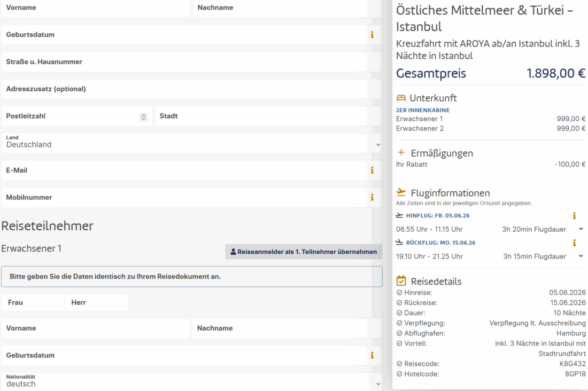Click the bed icon beside Unterkunft
588x391 pixels.
pyautogui.click(x=401, y=98)
